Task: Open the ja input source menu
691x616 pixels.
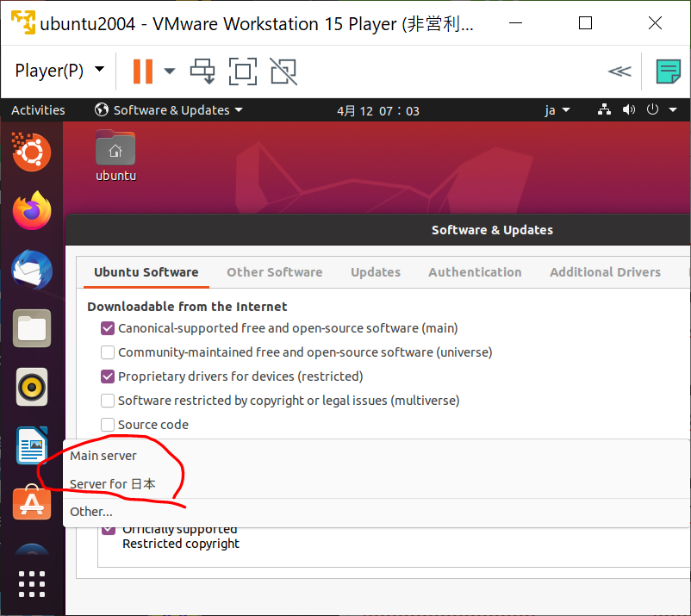Action: (557, 110)
